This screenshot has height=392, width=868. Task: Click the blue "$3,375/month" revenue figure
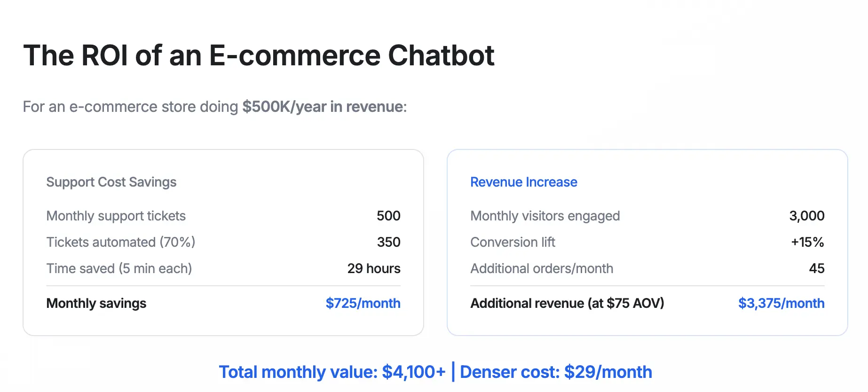(x=781, y=303)
